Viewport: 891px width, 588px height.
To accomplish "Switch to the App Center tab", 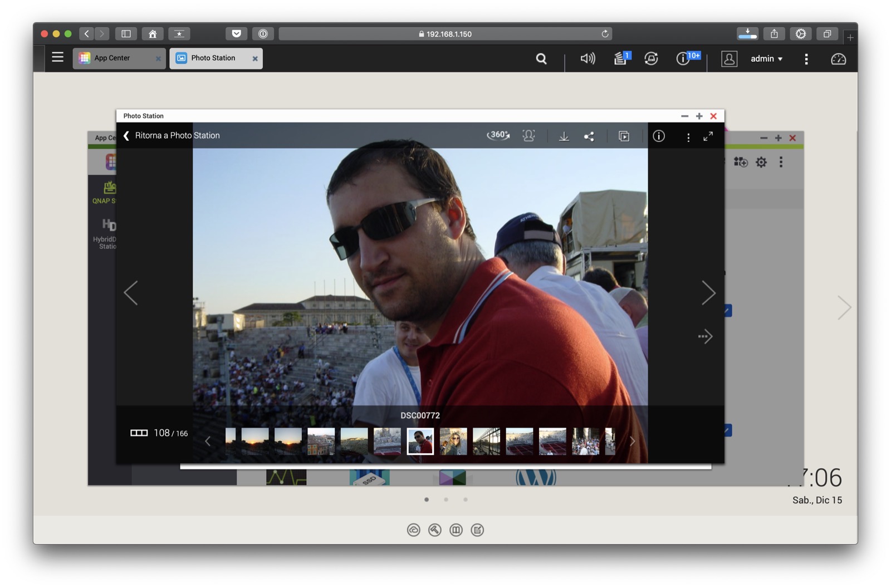I will [112, 58].
